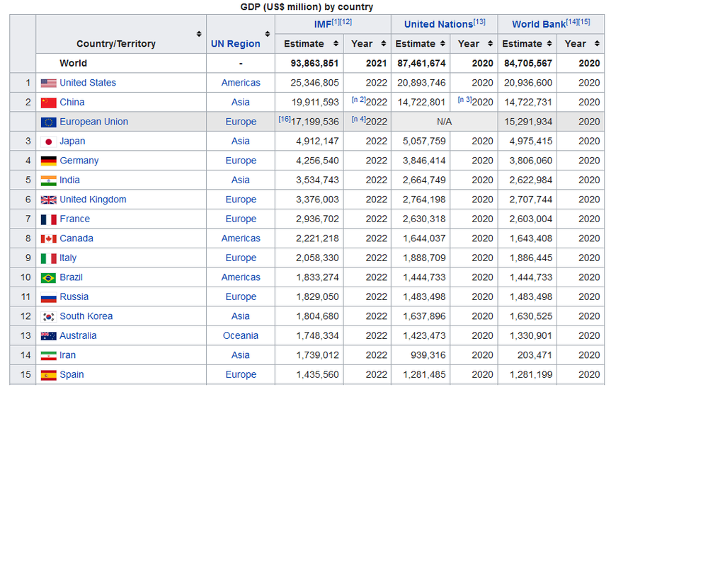Click the United Kingdom flag icon
The width and height of the screenshot is (725, 588).
(49, 200)
